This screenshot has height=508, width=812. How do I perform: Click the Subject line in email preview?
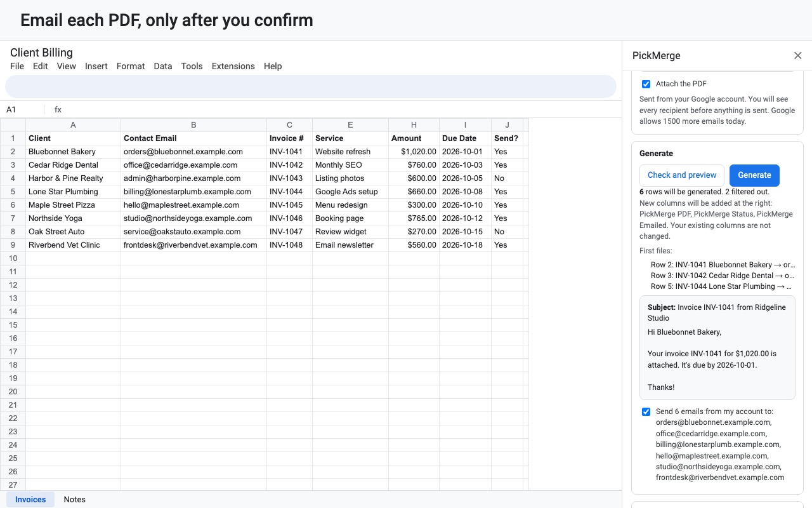717,312
